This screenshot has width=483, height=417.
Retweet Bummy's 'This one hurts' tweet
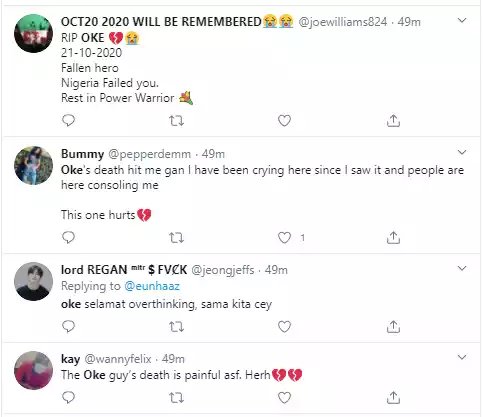[x=176, y=238]
